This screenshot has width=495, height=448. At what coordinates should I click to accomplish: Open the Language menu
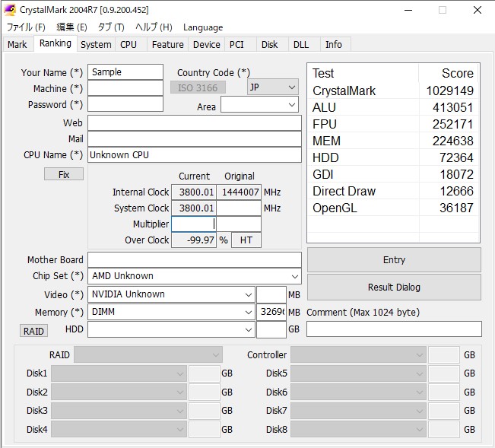203,27
